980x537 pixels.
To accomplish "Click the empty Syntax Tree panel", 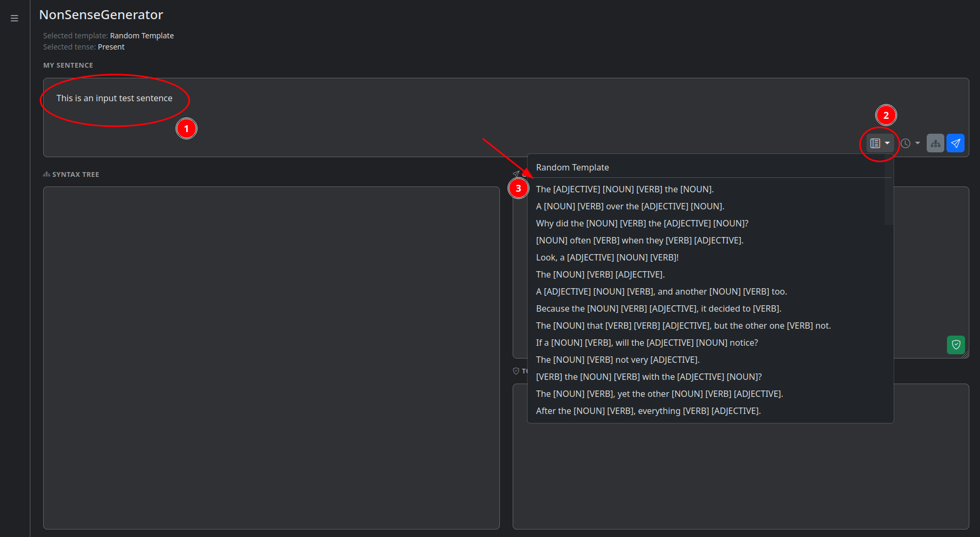I will [271, 357].
